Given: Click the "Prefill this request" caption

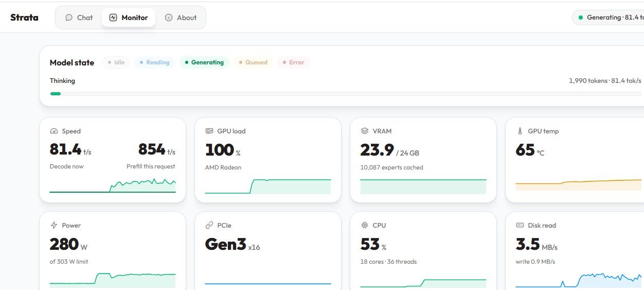Looking at the screenshot, I should pos(151,166).
